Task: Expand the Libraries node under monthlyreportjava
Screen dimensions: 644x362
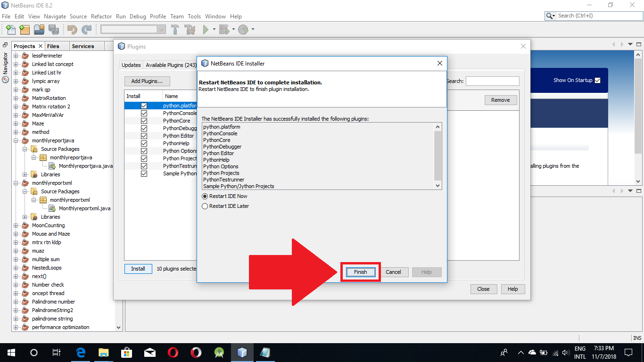Action: tap(25, 174)
